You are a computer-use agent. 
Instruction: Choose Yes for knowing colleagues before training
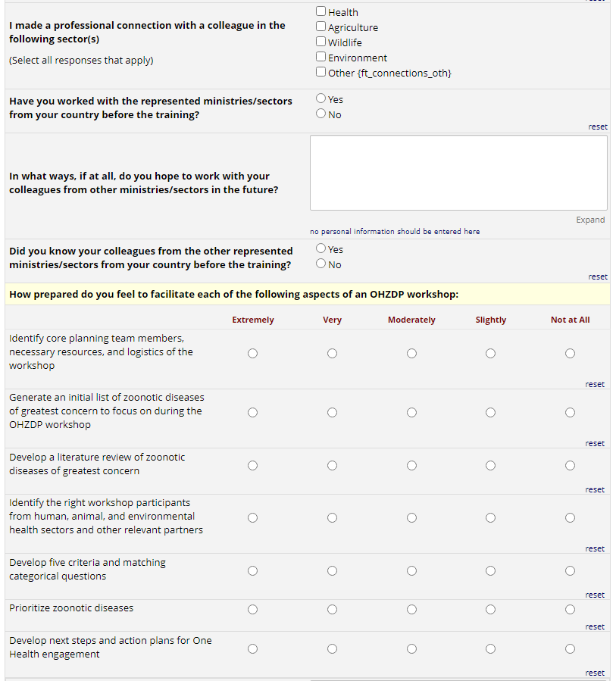pos(321,249)
